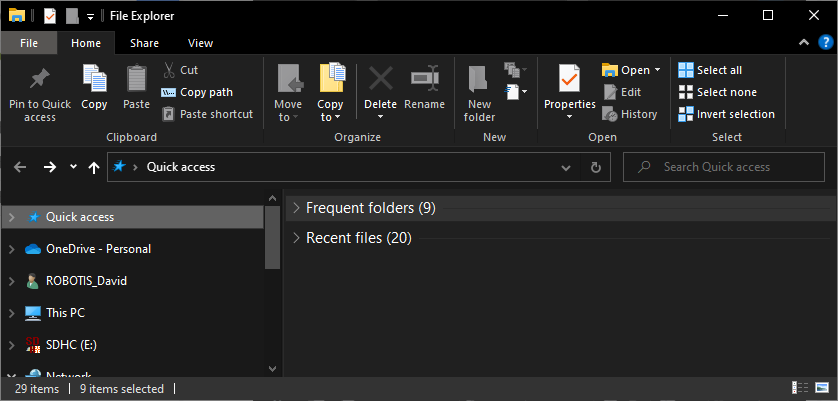The image size is (838, 401).
Task: Open the New item dropdown
Action: pyautogui.click(x=516, y=92)
